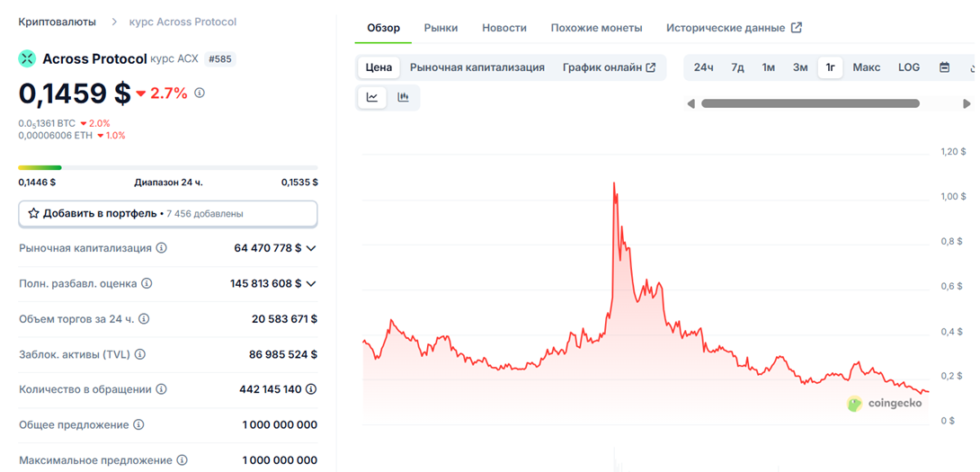Click the #585 rank badge
This screenshot has height=472, width=980.
(220, 59)
